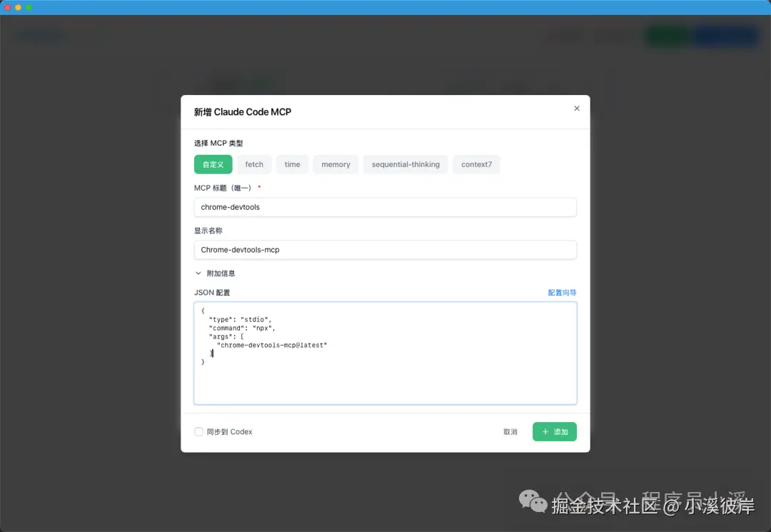771x532 pixels.
Task: Pick the sequential-thinking MCP type
Action: pos(405,164)
